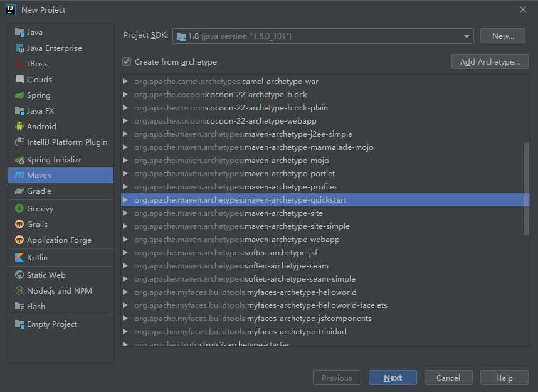Select maven-archetype-site archetype
The height and width of the screenshot is (392, 538).
coord(325,213)
